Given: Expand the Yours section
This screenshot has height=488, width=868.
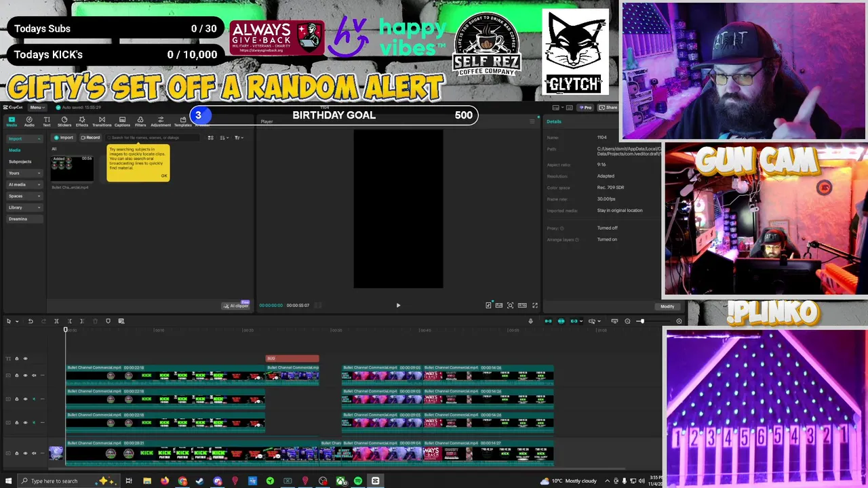Looking at the screenshot, I should 23,173.
